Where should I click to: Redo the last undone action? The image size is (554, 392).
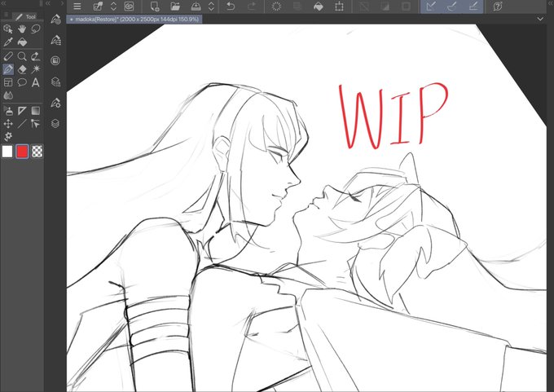252,7
